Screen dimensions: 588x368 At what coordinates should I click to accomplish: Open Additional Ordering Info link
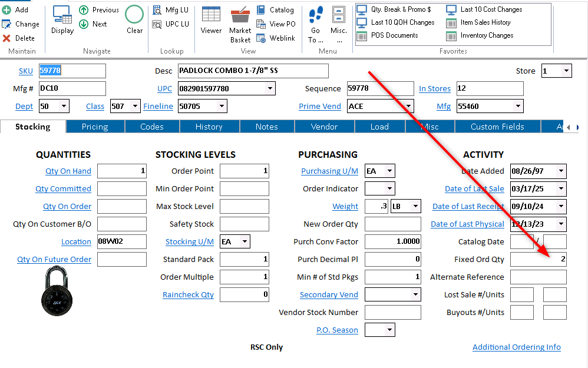516,347
